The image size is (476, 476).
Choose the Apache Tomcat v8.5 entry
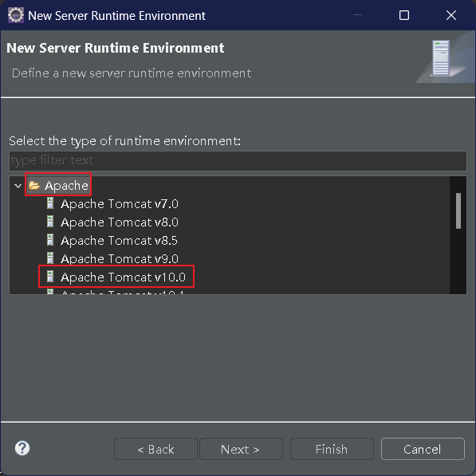(x=119, y=241)
